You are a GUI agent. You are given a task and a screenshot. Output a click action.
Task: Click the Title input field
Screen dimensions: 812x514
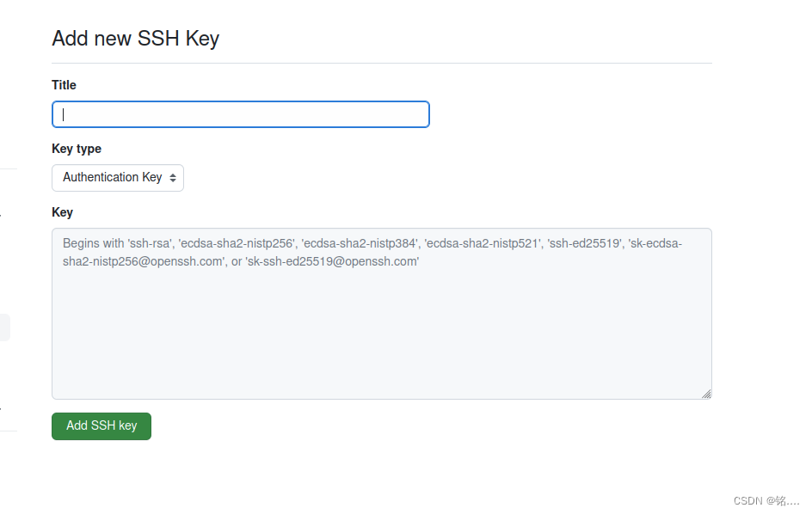click(241, 113)
